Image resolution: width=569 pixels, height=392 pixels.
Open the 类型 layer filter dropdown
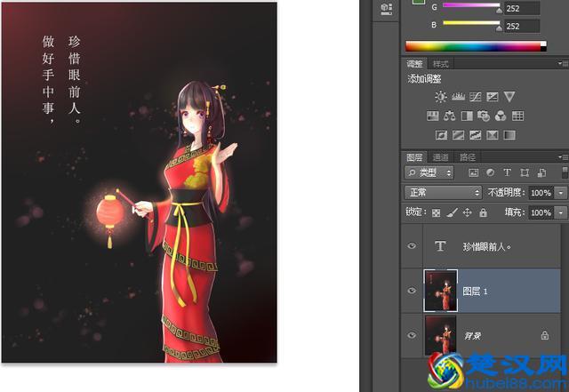click(x=429, y=172)
